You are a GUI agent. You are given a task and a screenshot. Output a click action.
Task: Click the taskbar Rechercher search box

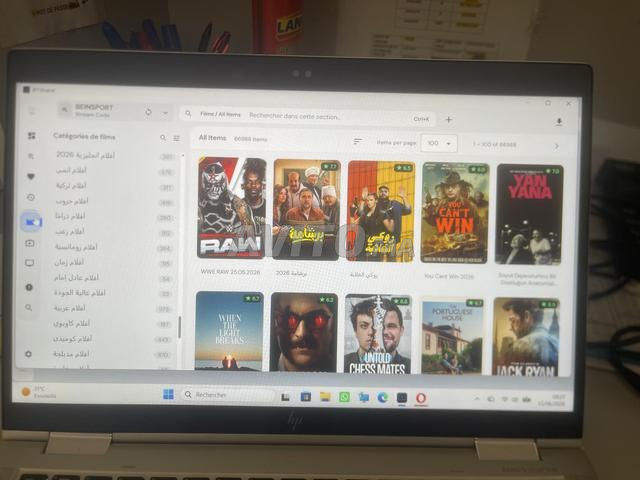click(x=229, y=395)
